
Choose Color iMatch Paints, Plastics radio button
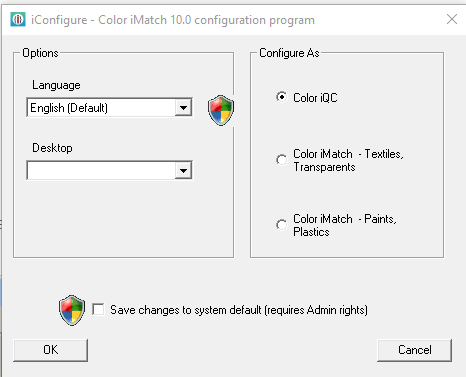tap(282, 225)
